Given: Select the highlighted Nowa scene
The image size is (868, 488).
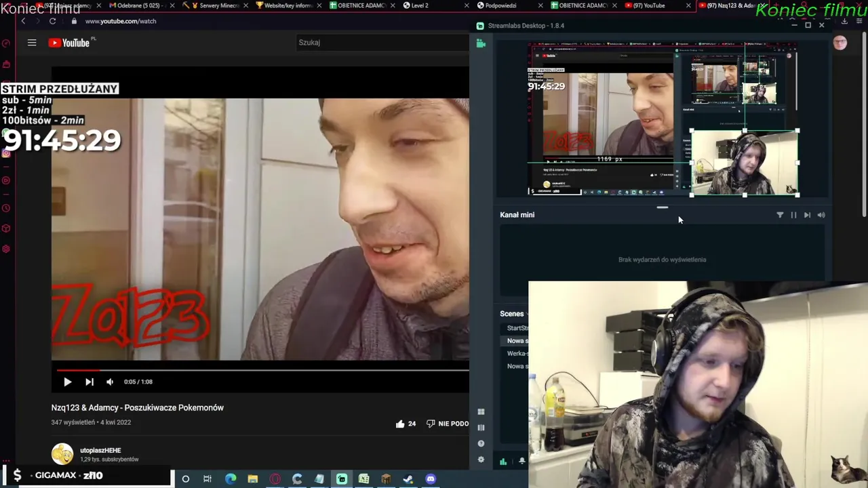Looking at the screenshot, I should click(x=517, y=341).
